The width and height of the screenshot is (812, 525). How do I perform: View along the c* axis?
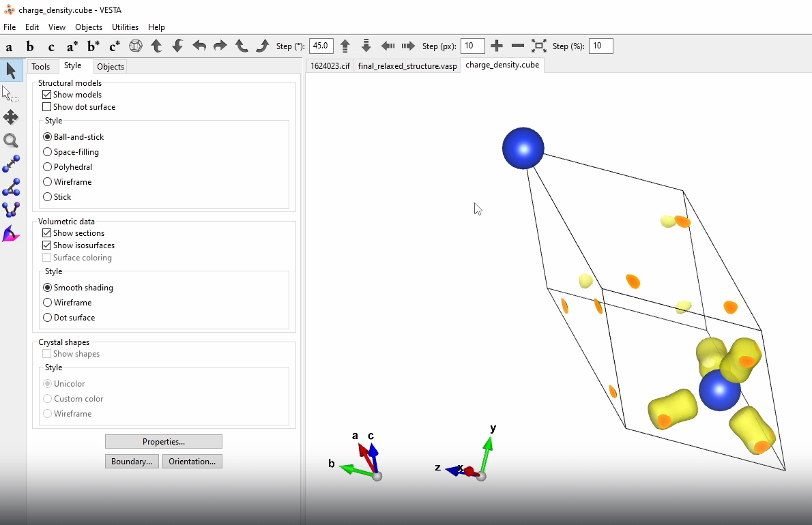click(115, 46)
